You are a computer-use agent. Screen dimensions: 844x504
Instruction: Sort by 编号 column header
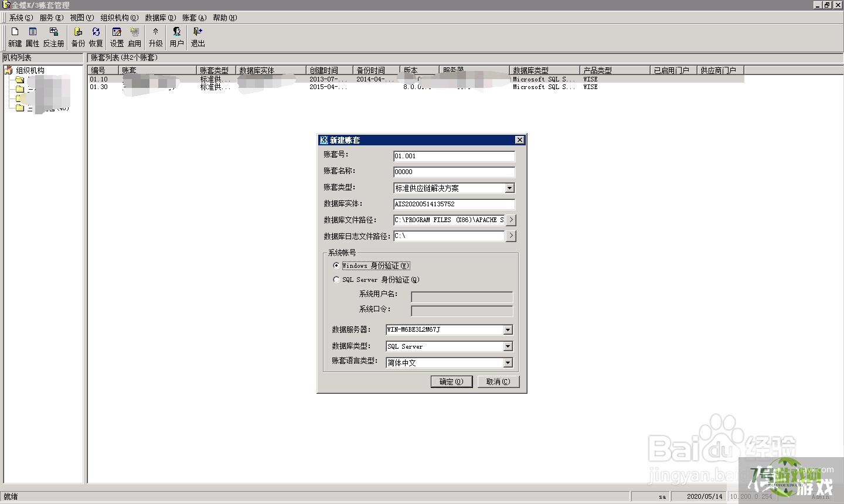(x=103, y=70)
